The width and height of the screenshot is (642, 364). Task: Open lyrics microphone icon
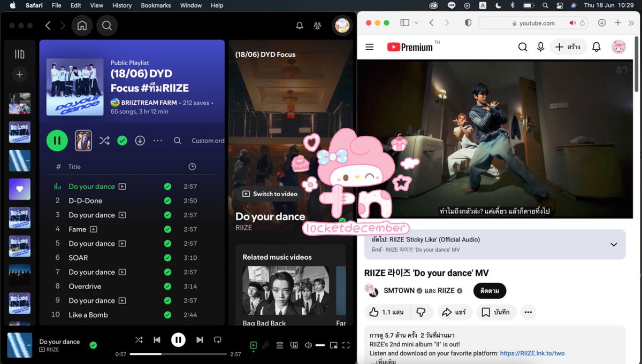pos(266,345)
